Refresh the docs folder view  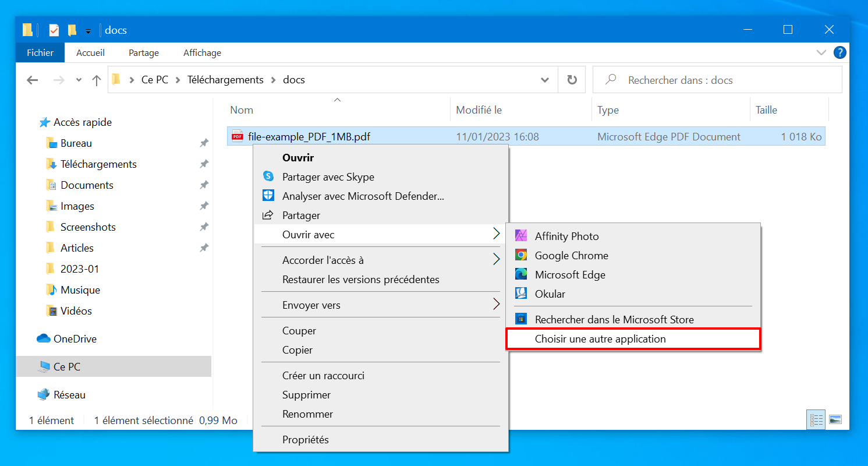[x=572, y=80]
